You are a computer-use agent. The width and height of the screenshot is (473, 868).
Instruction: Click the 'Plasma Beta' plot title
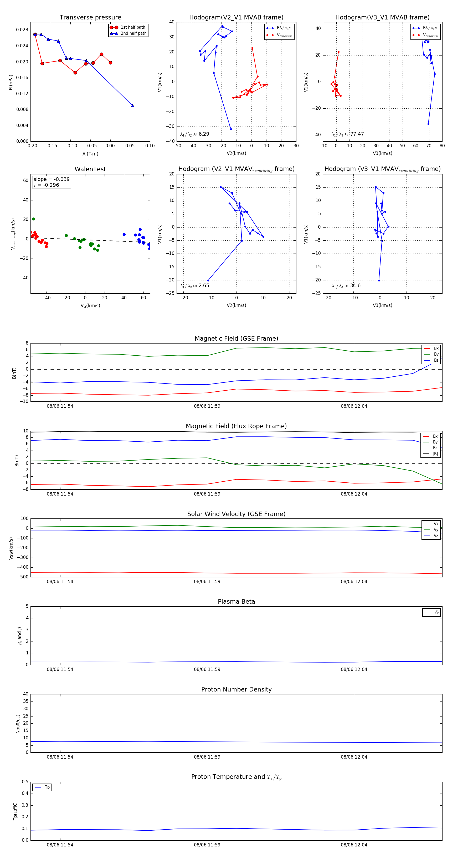point(236,602)
